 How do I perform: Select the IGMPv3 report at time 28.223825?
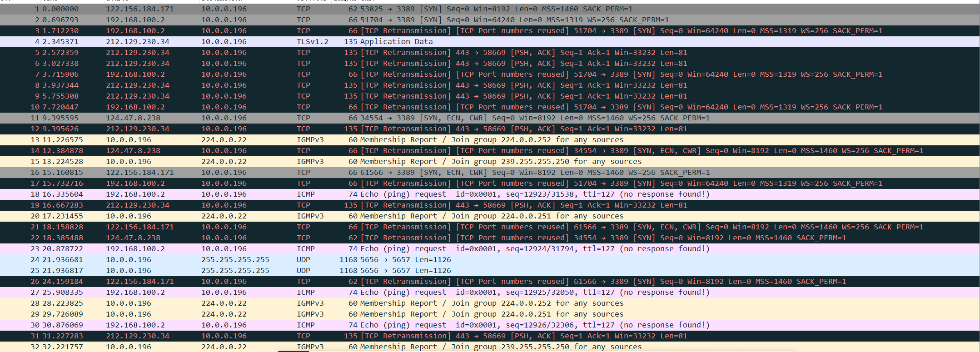pos(490,303)
